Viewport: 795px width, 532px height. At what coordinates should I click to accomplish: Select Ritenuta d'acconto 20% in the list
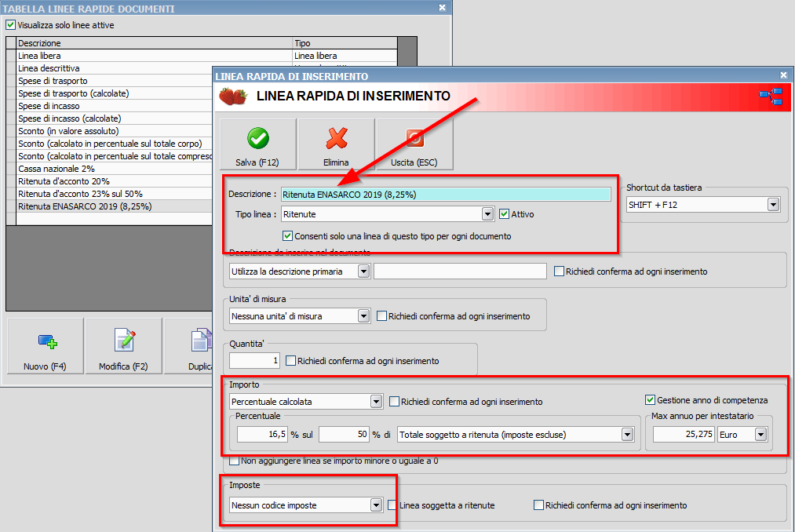(78, 180)
